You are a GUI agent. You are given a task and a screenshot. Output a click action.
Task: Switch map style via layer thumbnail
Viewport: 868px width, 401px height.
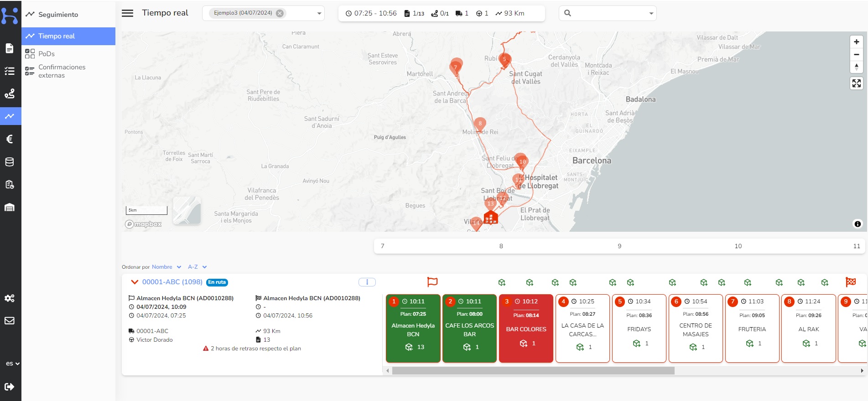pos(187,210)
